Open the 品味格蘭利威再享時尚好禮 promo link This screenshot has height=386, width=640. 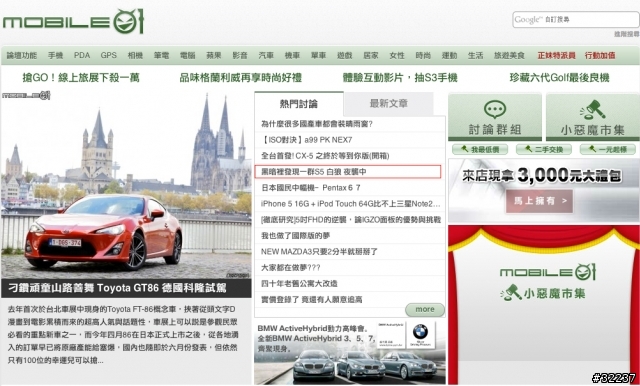(241, 78)
